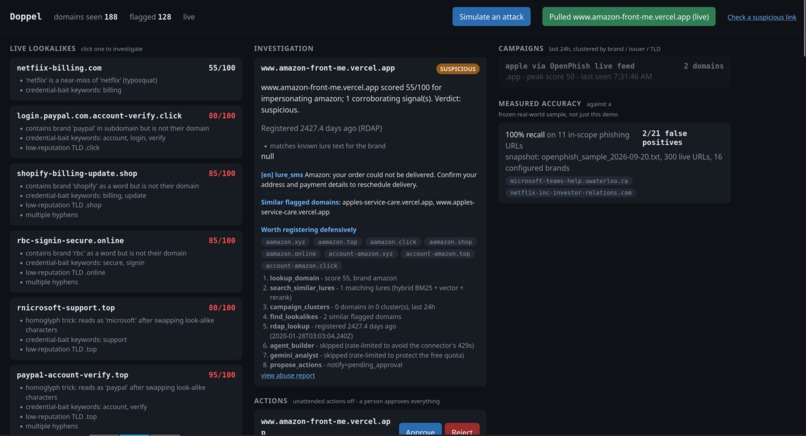This screenshot has width=806, height=436.
Task: Click the flagged 128 counter
Action: [150, 17]
